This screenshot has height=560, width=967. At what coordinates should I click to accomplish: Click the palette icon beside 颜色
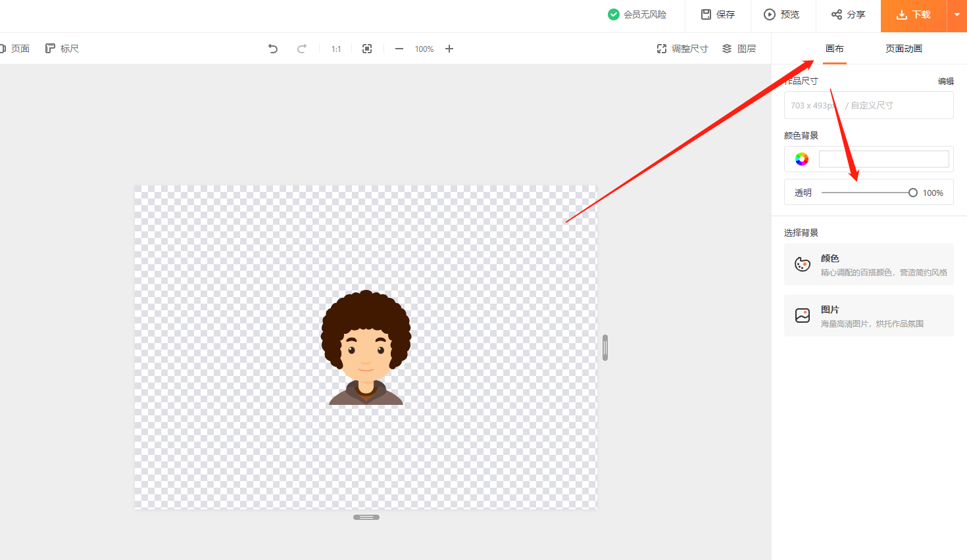point(803,264)
